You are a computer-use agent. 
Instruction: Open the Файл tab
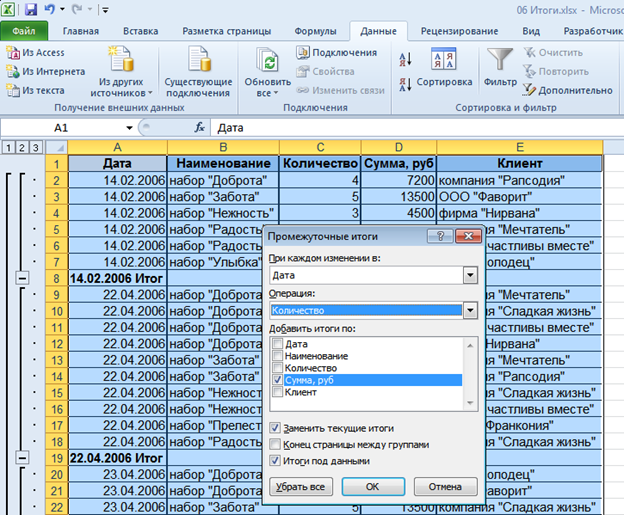(24, 31)
